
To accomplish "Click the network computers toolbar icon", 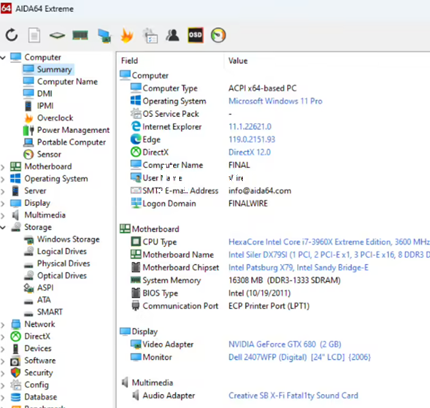I will (x=104, y=35).
